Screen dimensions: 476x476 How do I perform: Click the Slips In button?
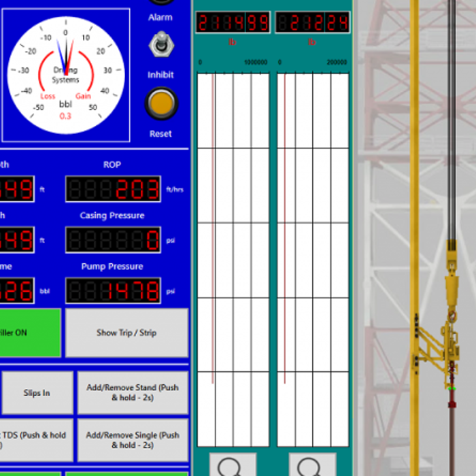click(x=37, y=393)
